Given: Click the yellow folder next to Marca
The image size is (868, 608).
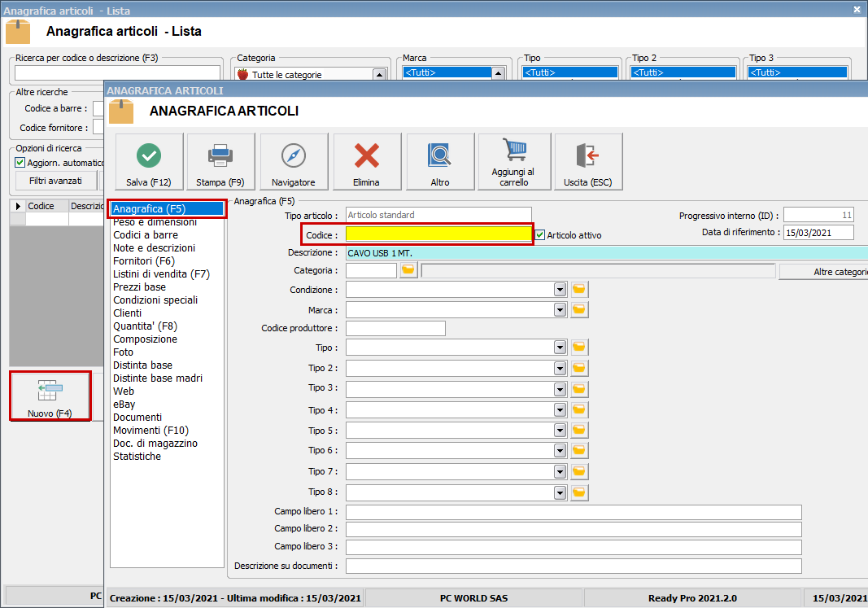Looking at the screenshot, I should [x=579, y=309].
